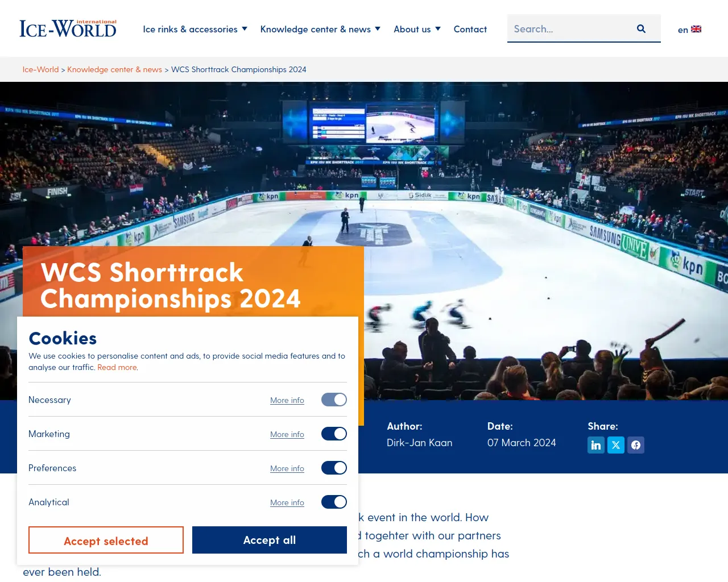Click the WCS Shorttrack Championships 2024 heading

tap(171, 285)
